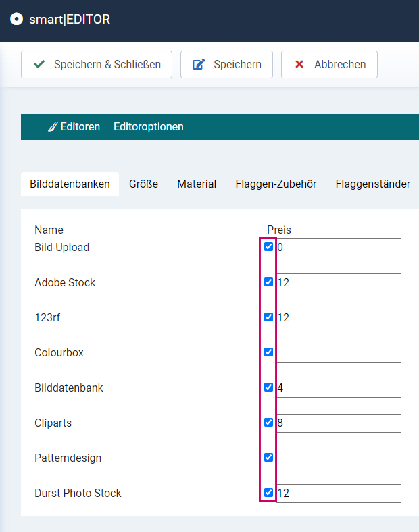This screenshot has width=419, height=532.
Task: Toggle the Adobe Stock checkbox
Action: click(268, 282)
